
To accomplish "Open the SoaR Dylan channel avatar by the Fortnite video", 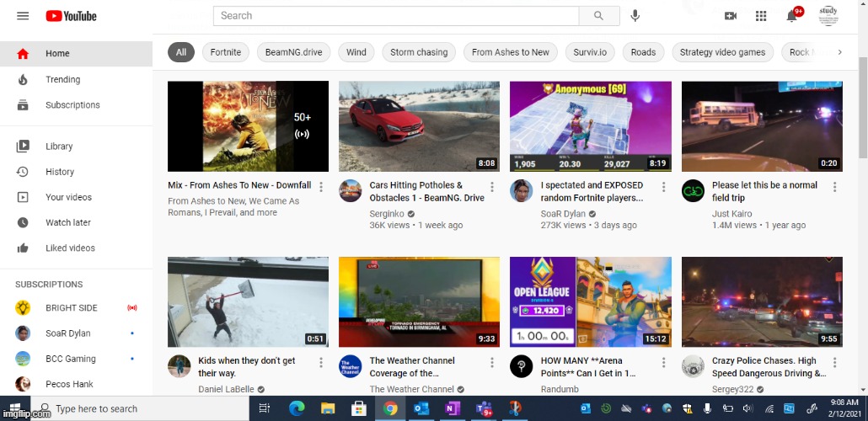I will click(x=521, y=191).
